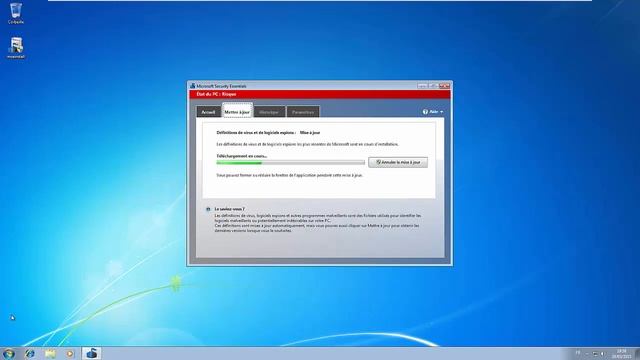Expand the Aide dropdown arrow
Image resolution: width=640 pixels, height=360 pixels.
(x=441, y=112)
